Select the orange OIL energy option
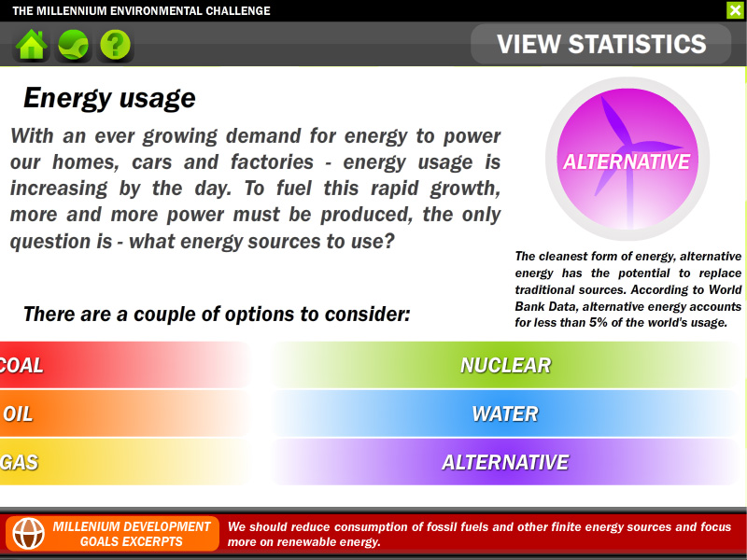This screenshot has height=560, width=747. click(125, 413)
